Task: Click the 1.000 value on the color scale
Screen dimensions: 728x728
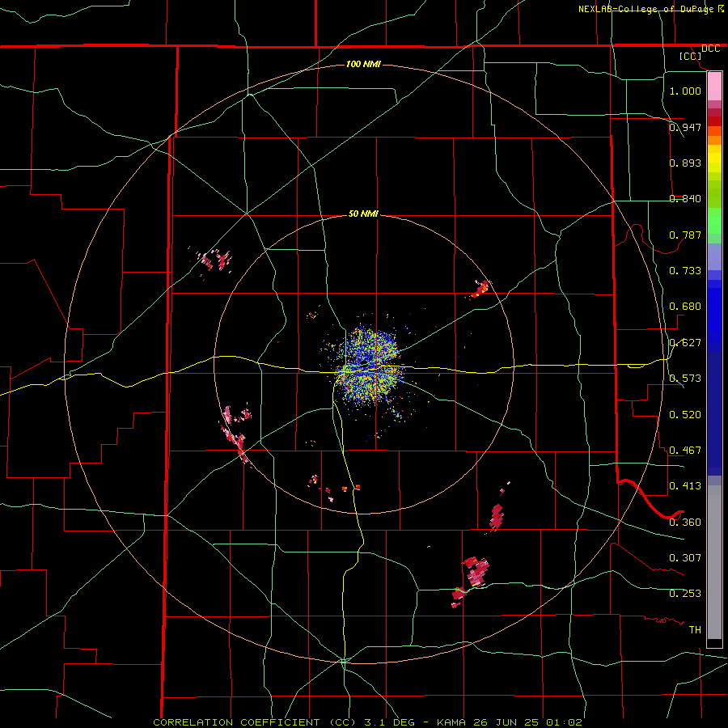Action: [685, 91]
